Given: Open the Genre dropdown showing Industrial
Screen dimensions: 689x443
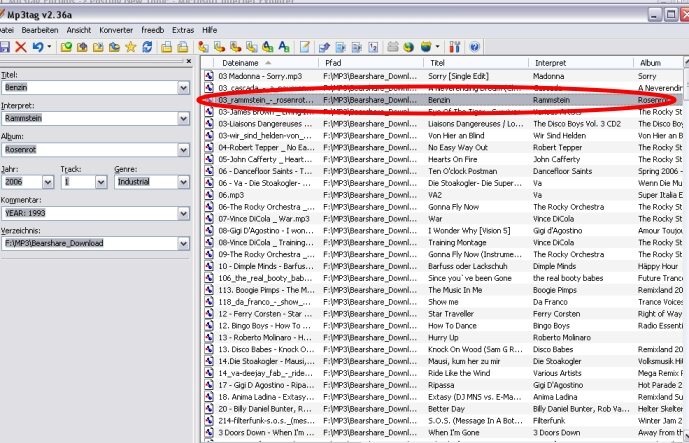Looking at the screenshot, I should coord(184,182).
